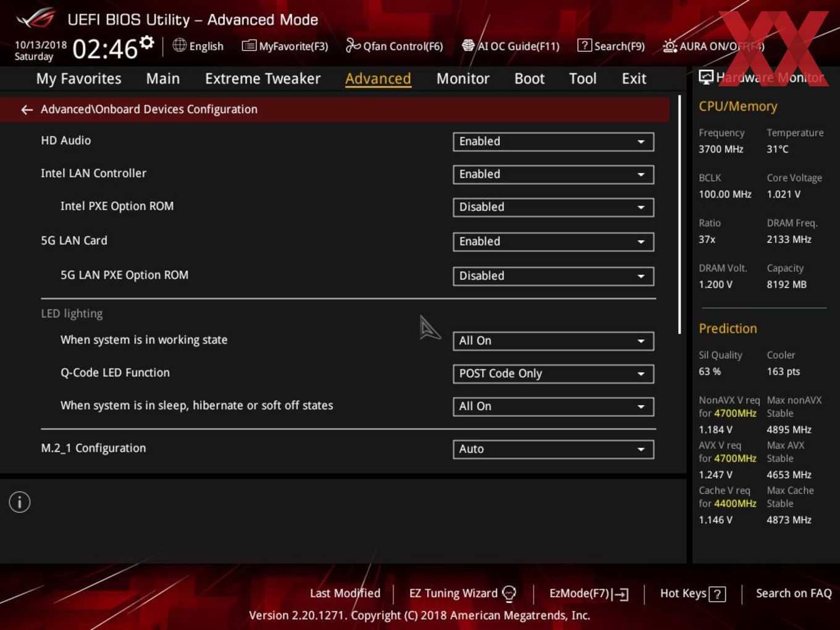
Task: Click the 63 % Sil Quality value
Action: (710, 372)
